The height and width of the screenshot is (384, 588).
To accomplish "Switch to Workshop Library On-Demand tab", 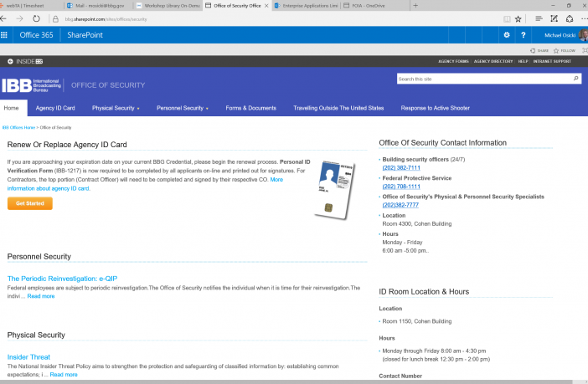I will click(168, 6).
